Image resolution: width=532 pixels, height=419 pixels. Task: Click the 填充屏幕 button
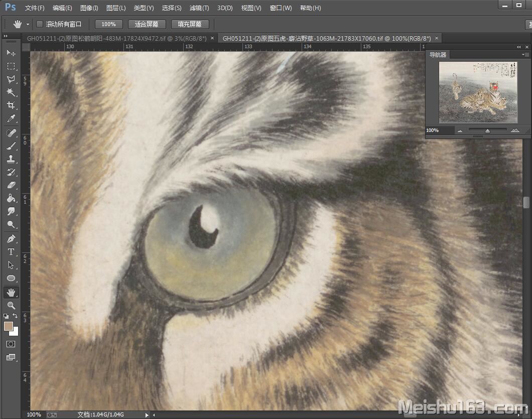coord(190,24)
